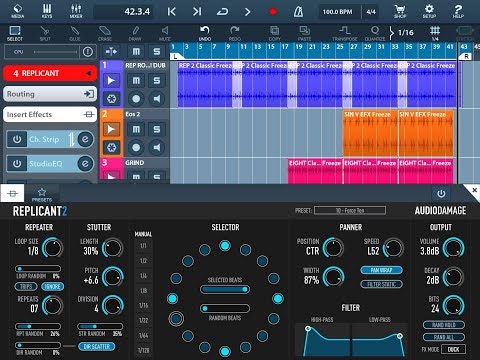Click the top selector beat dot
The image size is (480, 360).
tap(225, 246)
